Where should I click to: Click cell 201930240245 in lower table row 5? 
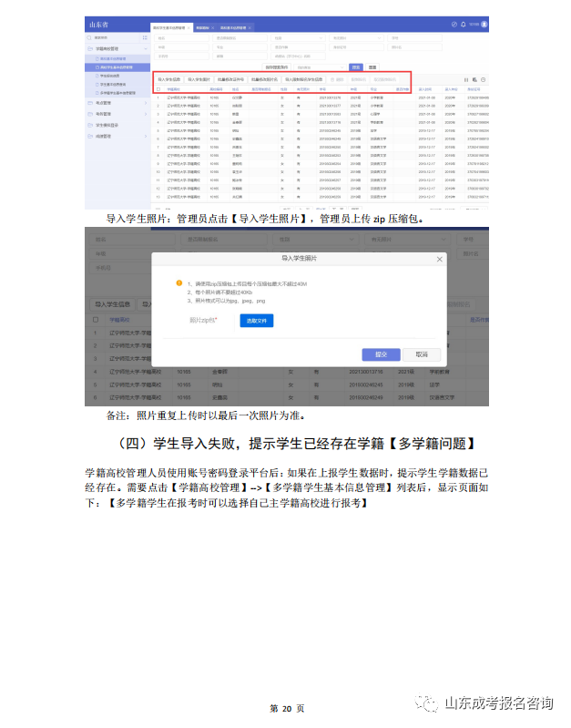(366, 385)
